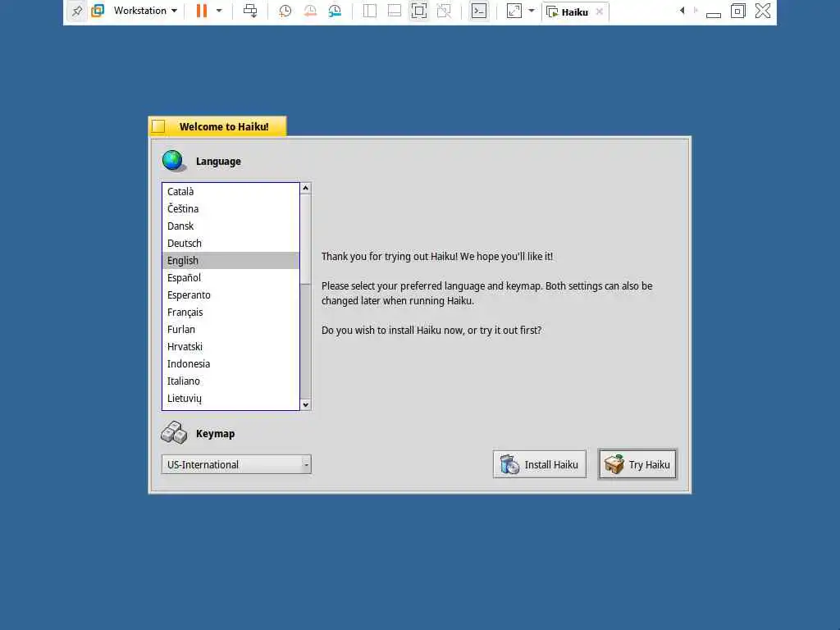This screenshot has height=630, width=840.
Task: Select Italiano in the list
Action: click(x=231, y=381)
